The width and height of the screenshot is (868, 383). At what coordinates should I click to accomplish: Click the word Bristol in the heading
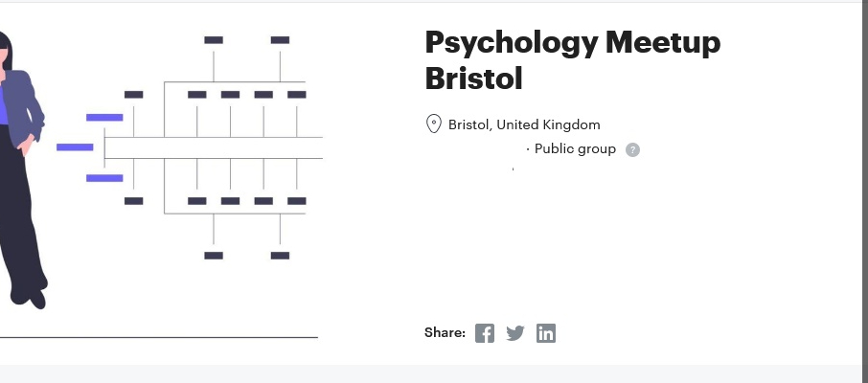473,78
